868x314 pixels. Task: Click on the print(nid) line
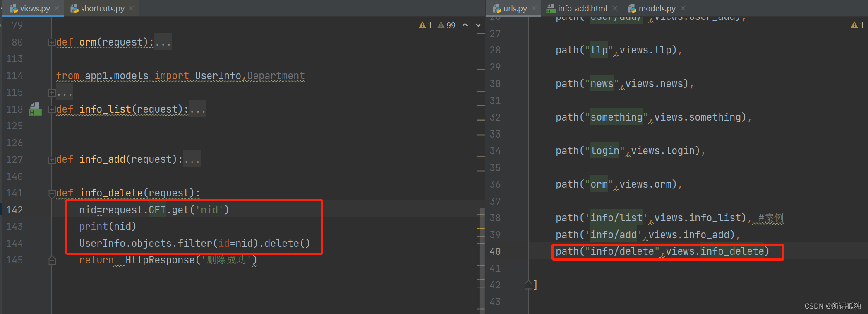coord(108,227)
